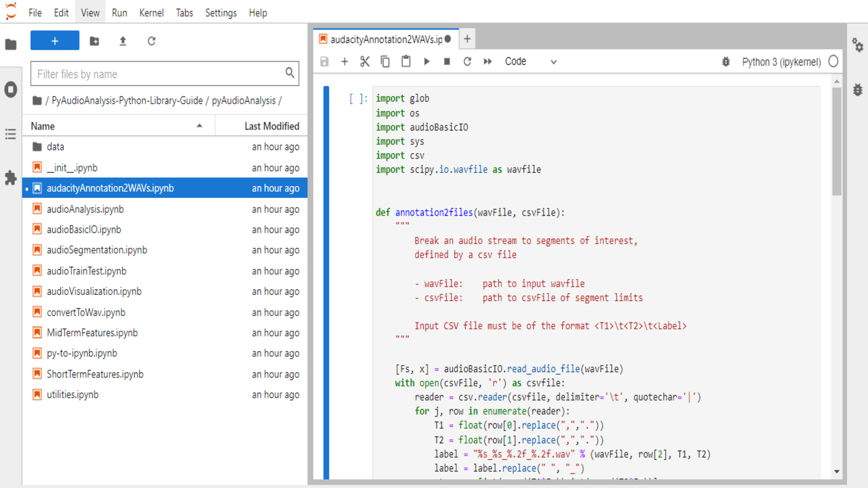Viewport: 868px width, 488px height.
Task: Collapse the cell using blue collapser bar
Action: coord(326,283)
